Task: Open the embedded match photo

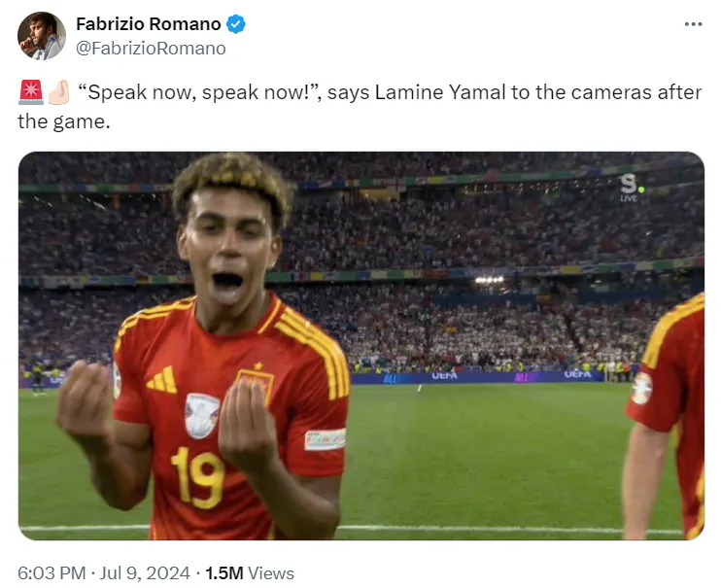Action: click(x=360, y=346)
